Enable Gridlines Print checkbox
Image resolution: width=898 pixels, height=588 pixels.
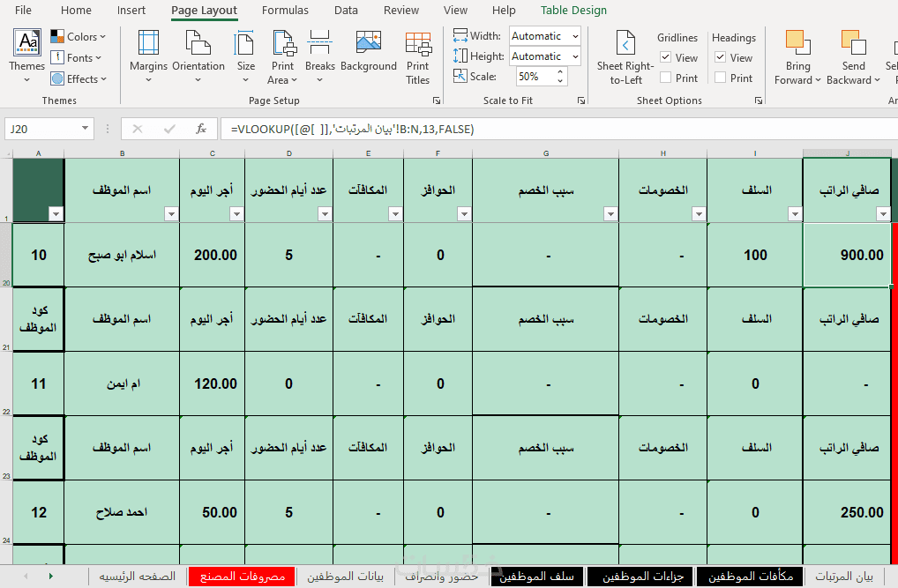pos(665,78)
